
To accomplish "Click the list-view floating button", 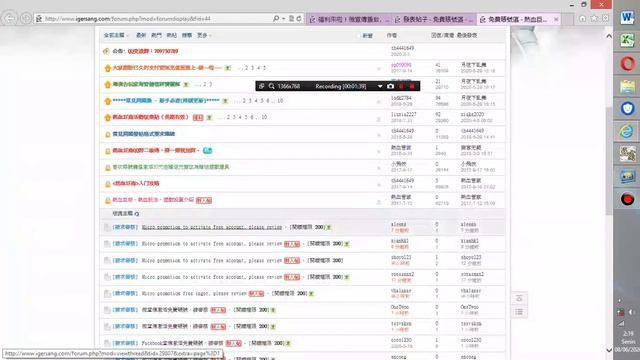I will [519, 312].
